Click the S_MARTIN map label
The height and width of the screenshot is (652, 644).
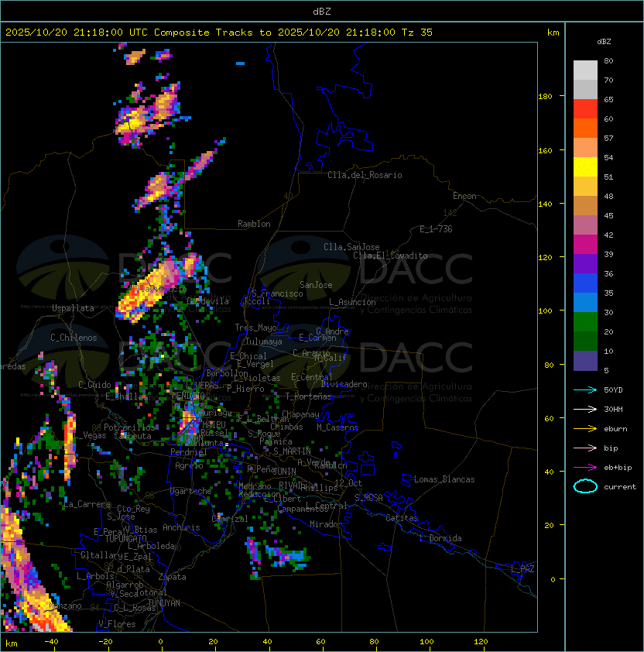tap(292, 451)
